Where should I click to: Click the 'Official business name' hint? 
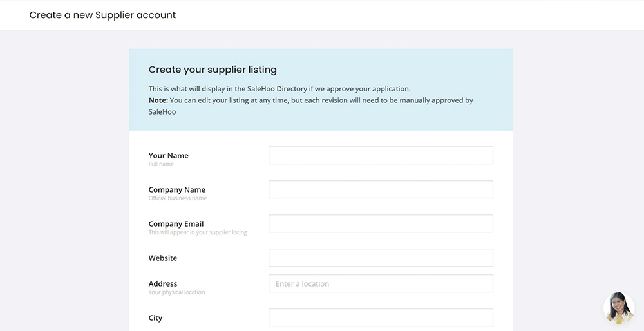tap(177, 198)
